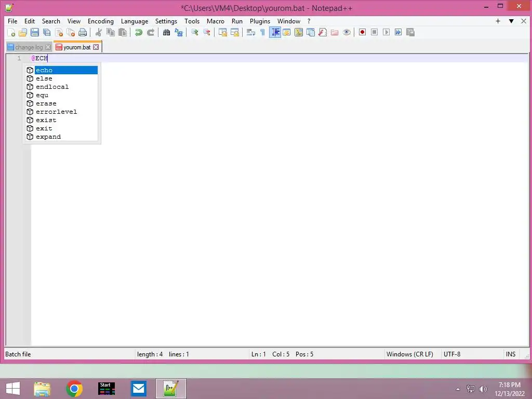
Task: Print the document with printer icon
Action: point(83,32)
